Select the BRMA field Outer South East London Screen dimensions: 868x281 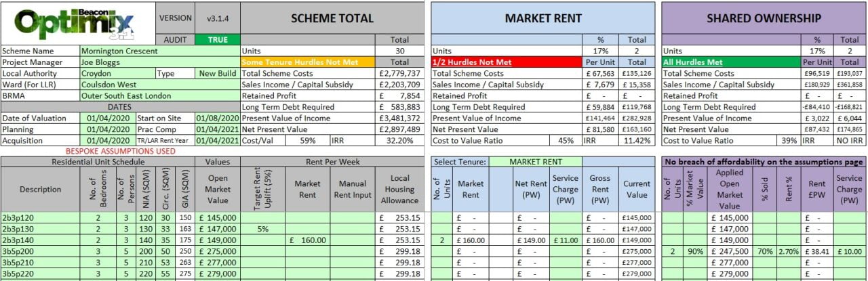[x=159, y=95]
